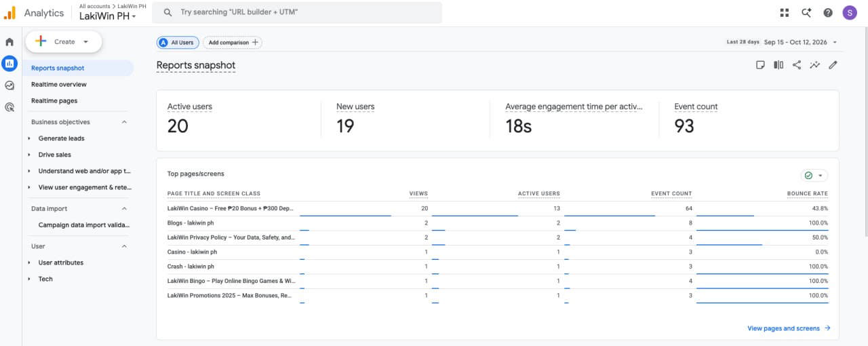Open the date range dropdown Sep 15 - Oct 12, 2026

pyautogui.click(x=800, y=42)
